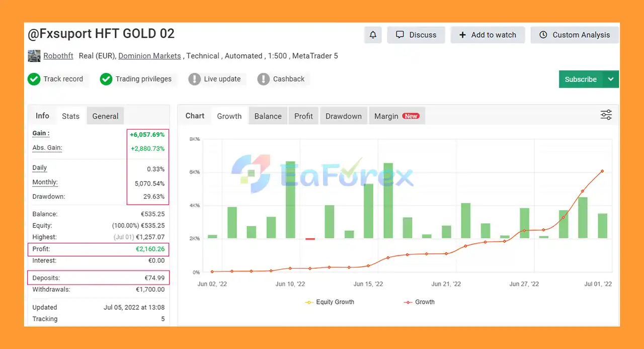Open Custom Analysis

pos(575,35)
